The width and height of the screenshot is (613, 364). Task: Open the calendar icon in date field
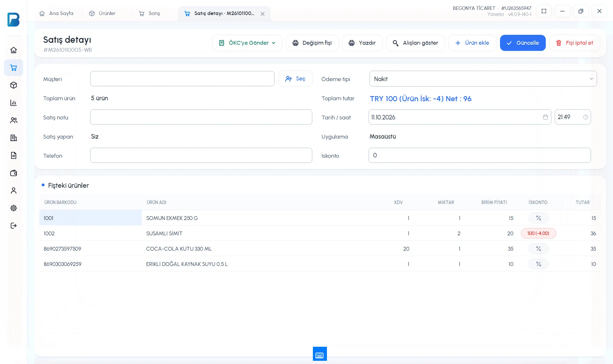coord(545,117)
